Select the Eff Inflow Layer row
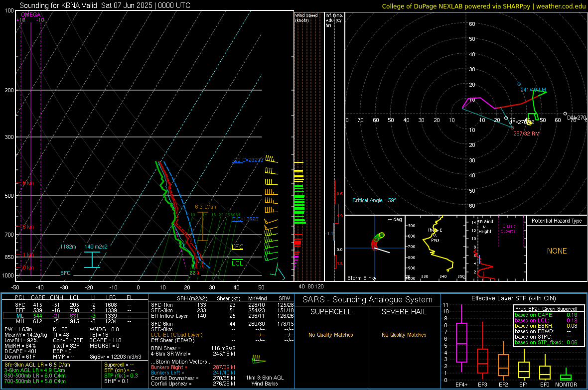 (222, 316)
